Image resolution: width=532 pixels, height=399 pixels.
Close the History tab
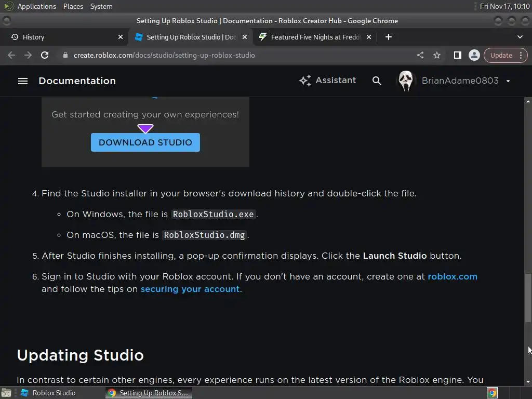click(x=121, y=37)
